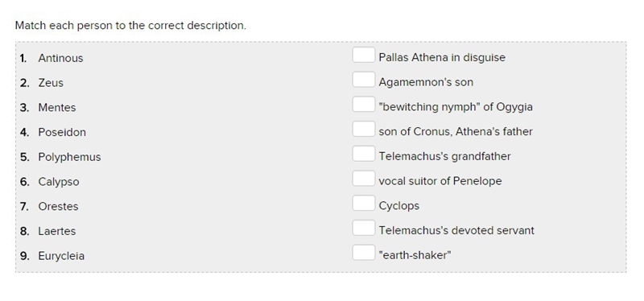Click the Laertes list item
Viewport: 644px width, 301px height.
pyautogui.click(x=56, y=231)
